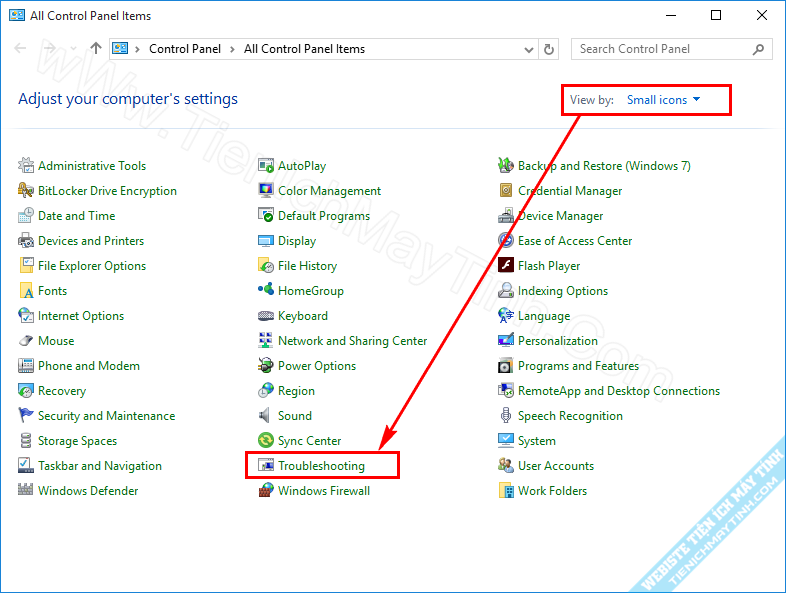
Task: Open the Taskbar and Navigation icon
Action: tap(26, 466)
